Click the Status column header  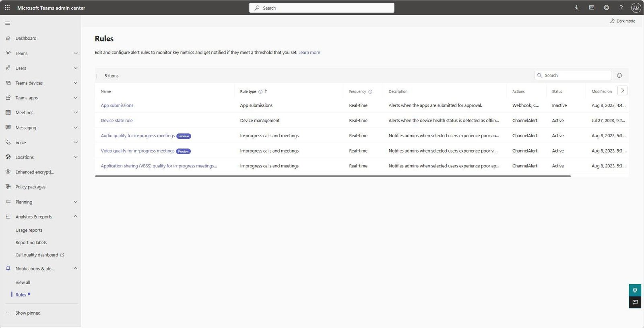point(557,92)
